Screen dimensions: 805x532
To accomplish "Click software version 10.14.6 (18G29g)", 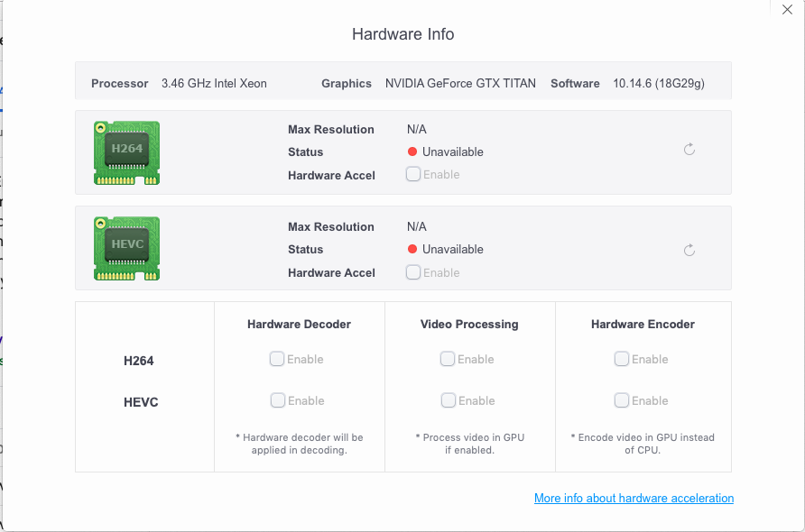I will 659,83.
